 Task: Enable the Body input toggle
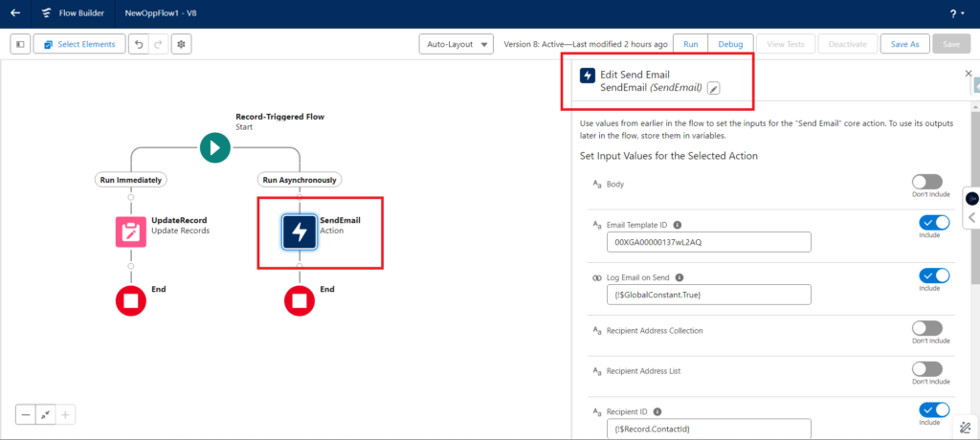coord(926,182)
